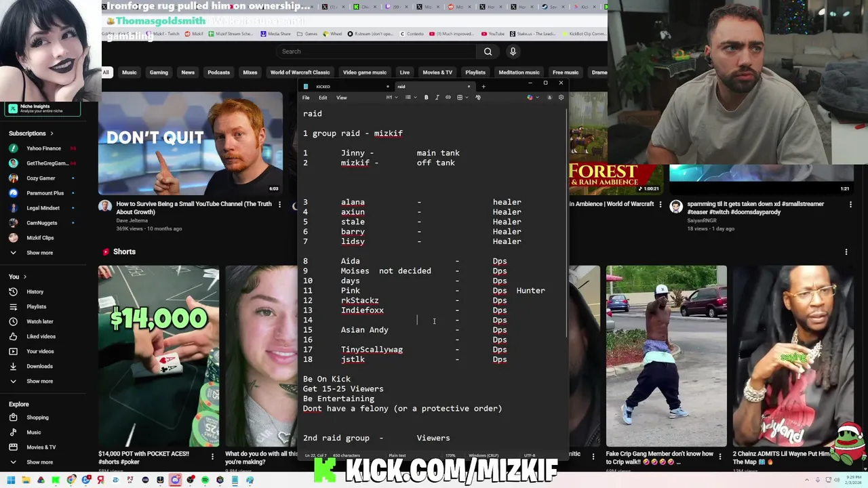Open Spotify from the taskbar

coord(205,481)
